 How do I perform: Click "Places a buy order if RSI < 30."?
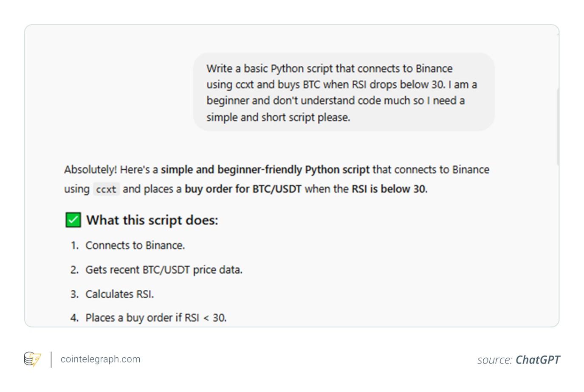(156, 318)
